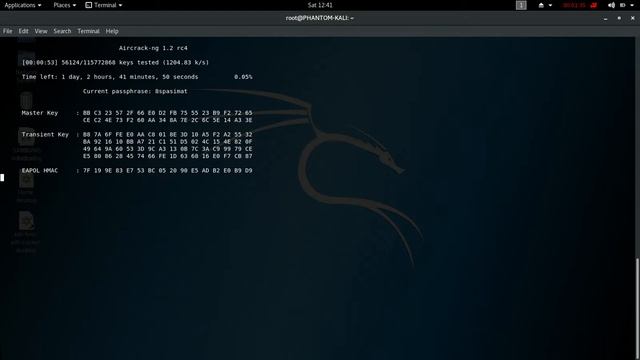640x360 pixels.
Task: Click the white terminal cursor block
Action: click(2, 178)
